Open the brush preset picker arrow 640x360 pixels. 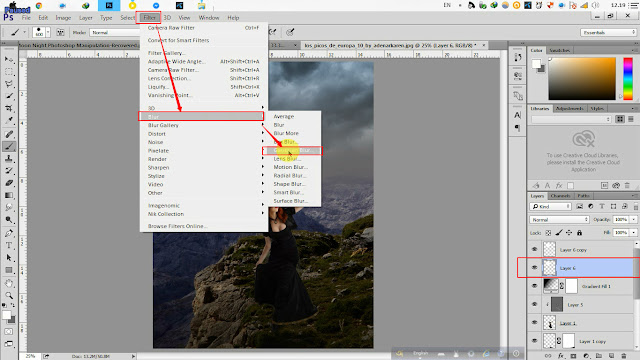pos(48,32)
